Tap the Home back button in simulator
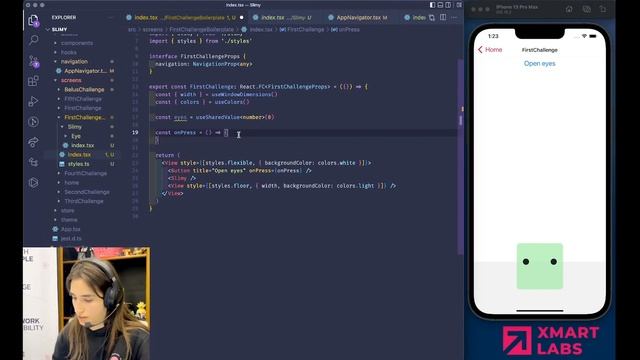 click(x=490, y=49)
